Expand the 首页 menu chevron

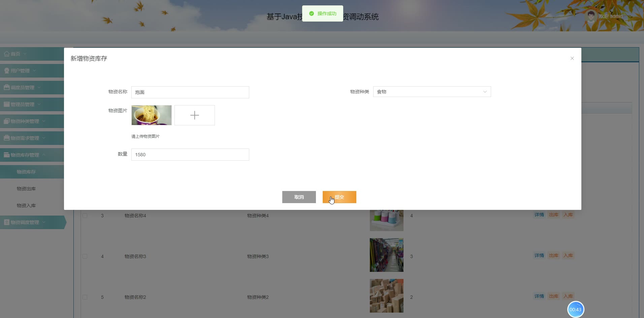pos(25,54)
